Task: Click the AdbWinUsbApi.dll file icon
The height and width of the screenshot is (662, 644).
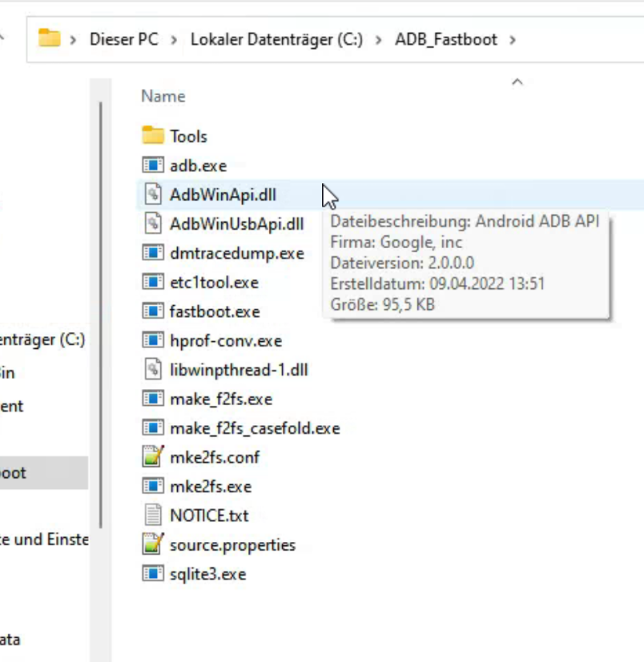Action: (152, 224)
